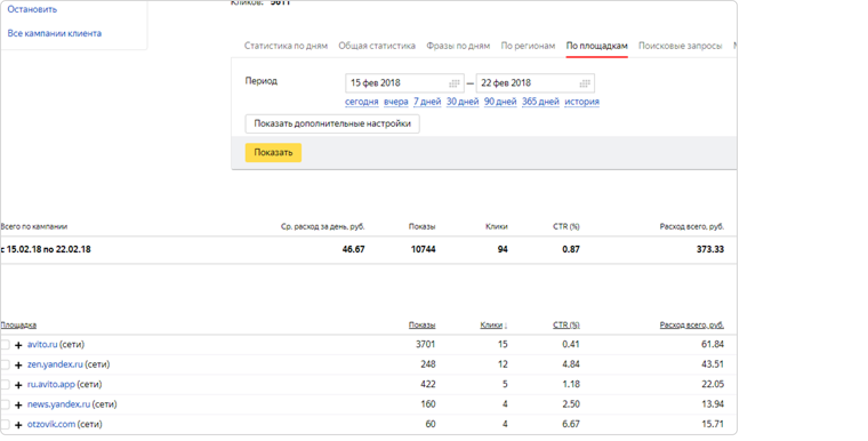Set period to 30 дней
Viewport: 868px width, 441px height.
click(463, 102)
